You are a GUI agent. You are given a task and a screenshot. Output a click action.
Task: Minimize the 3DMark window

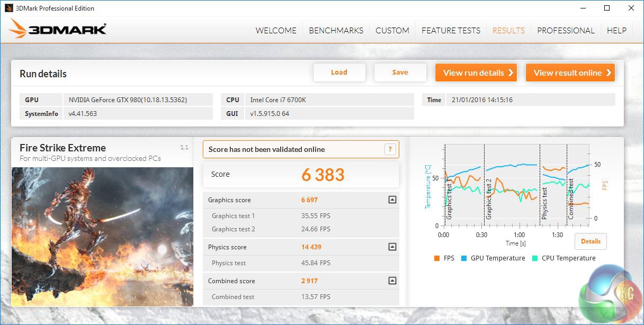(583, 8)
